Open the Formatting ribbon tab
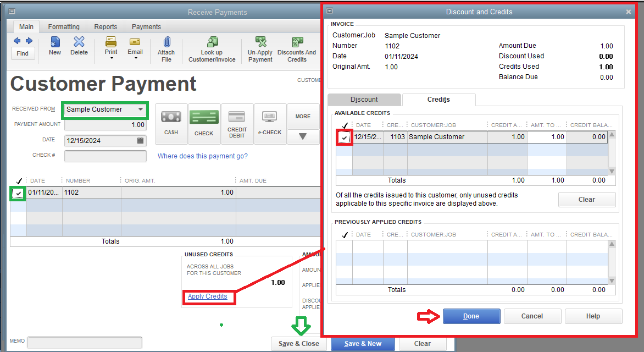Viewport: 644px width, 352px height. [x=64, y=26]
